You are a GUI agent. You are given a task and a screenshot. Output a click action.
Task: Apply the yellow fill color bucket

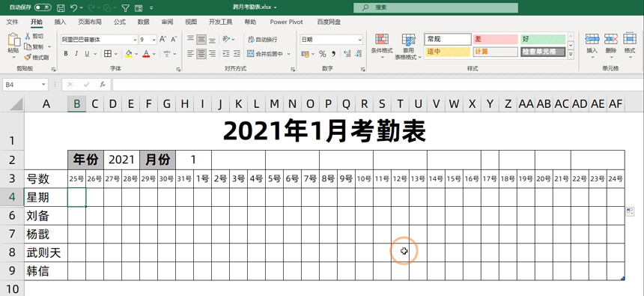coord(129,53)
